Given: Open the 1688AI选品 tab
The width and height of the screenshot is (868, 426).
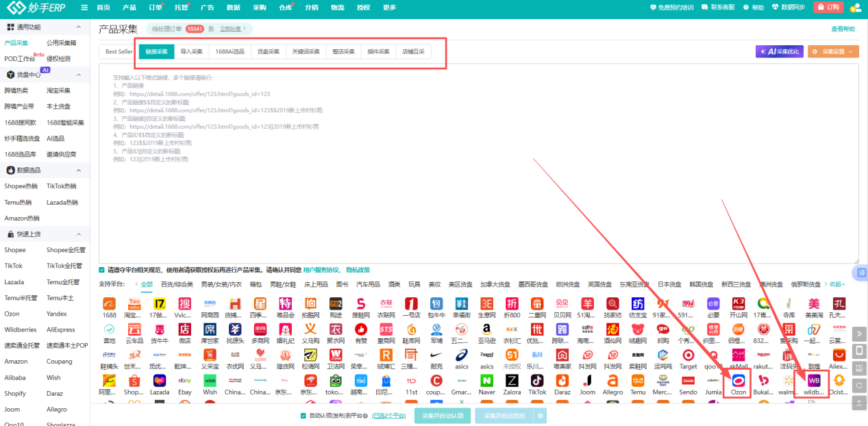Looking at the screenshot, I should coord(230,51).
